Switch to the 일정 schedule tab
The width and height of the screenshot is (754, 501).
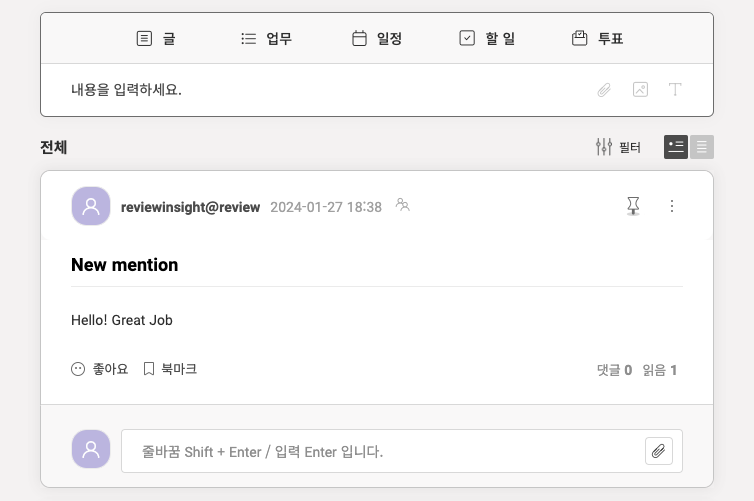pyautogui.click(x=377, y=39)
